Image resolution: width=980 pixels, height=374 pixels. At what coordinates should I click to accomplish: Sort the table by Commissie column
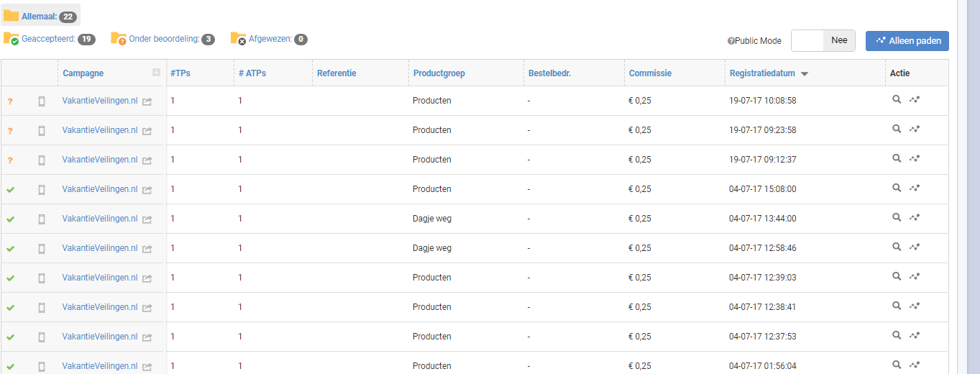(650, 73)
